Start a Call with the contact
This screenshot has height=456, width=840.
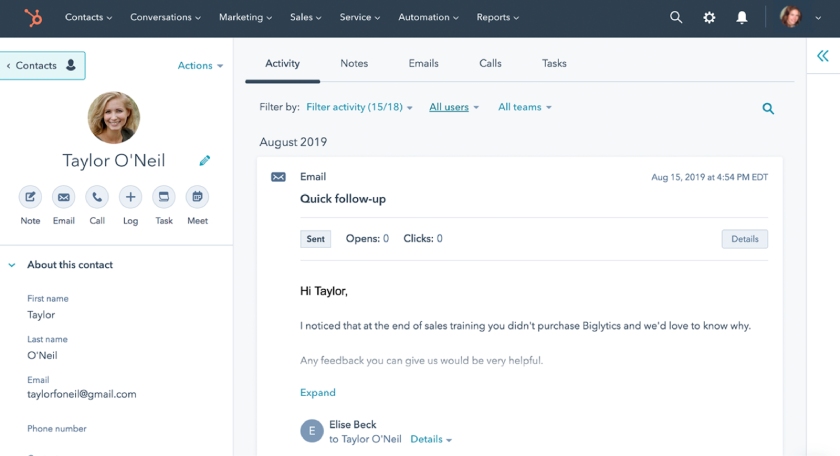tap(97, 197)
